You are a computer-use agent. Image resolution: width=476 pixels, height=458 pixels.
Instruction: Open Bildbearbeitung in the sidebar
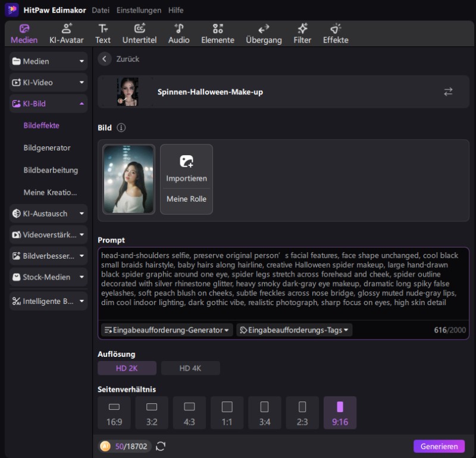click(x=51, y=170)
